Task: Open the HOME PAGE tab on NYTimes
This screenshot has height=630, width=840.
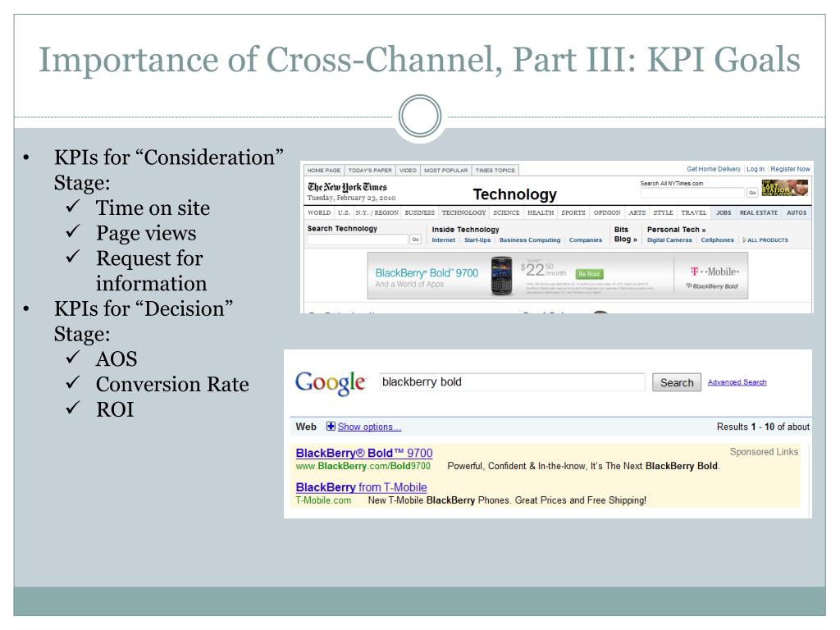Action: (x=323, y=171)
